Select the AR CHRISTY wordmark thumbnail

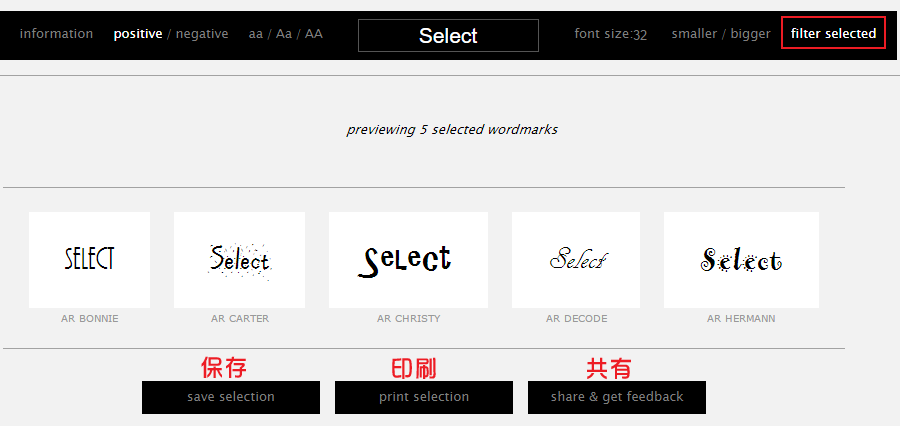(408, 260)
